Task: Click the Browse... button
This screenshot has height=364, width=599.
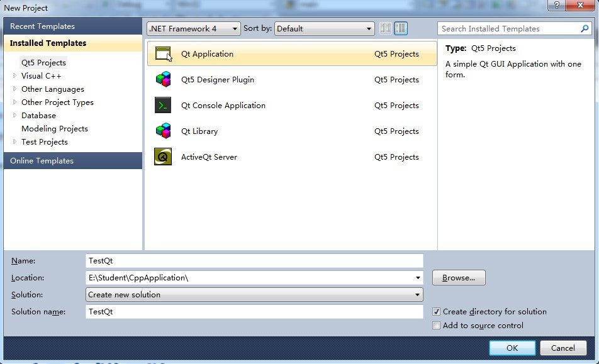Action: click(459, 278)
